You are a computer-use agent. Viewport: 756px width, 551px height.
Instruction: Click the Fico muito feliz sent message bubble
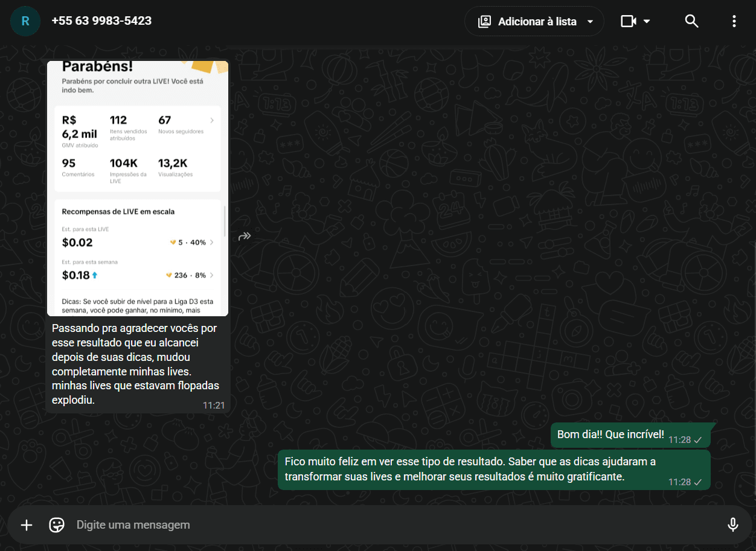pos(494,470)
